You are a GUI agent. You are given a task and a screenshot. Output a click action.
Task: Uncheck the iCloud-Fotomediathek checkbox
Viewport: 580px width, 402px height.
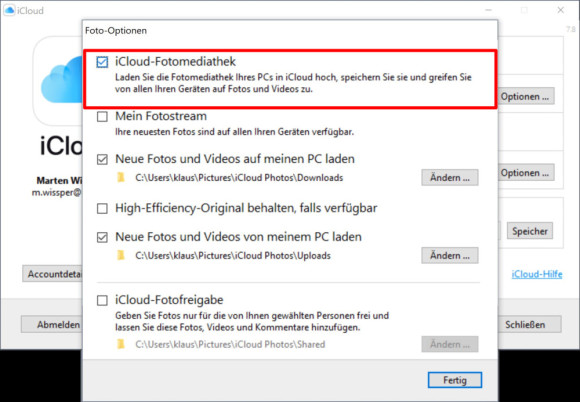(102, 62)
